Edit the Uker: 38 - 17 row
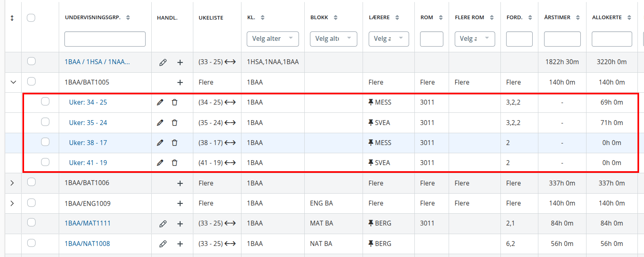644x257 pixels. pos(160,143)
